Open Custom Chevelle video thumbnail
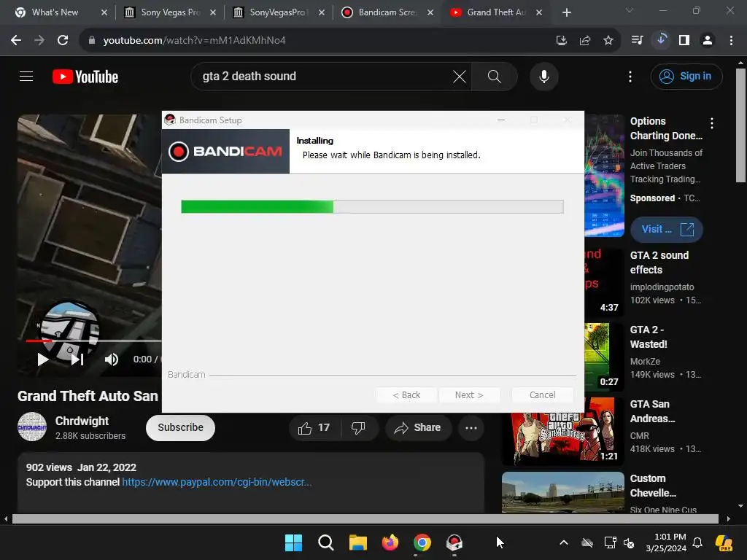 (562, 492)
